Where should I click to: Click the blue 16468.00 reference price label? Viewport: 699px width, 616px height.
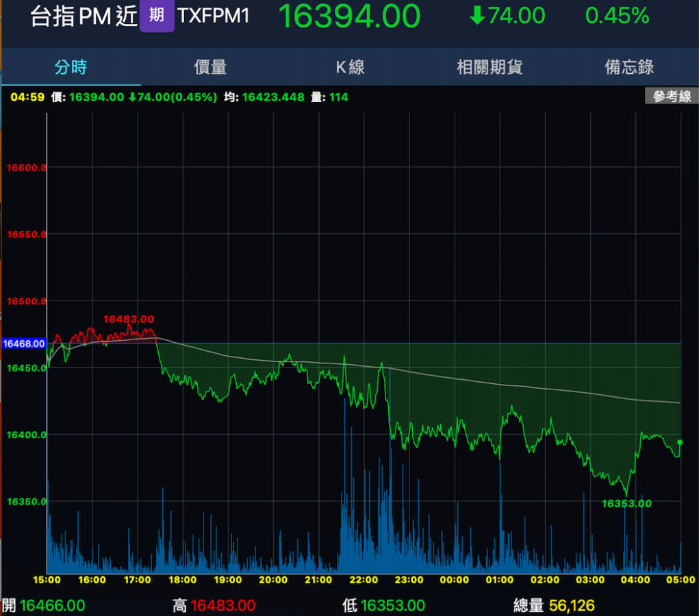(24, 344)
